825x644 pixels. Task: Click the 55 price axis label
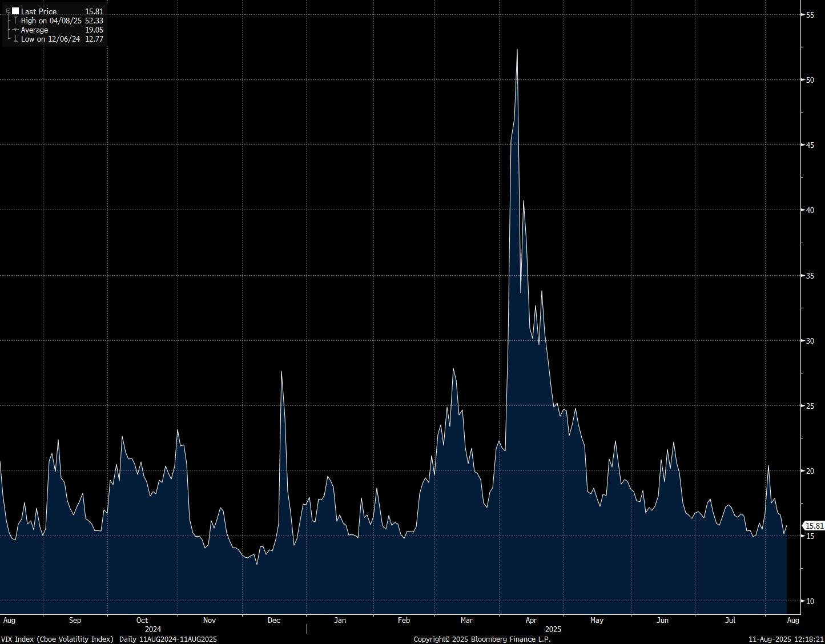(x=810, y=15)
